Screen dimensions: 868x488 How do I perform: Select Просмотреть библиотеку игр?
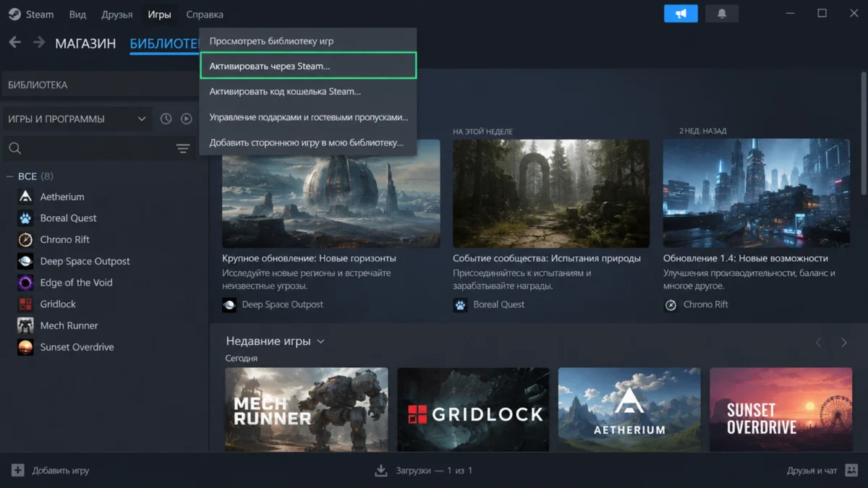click(308, 41)
